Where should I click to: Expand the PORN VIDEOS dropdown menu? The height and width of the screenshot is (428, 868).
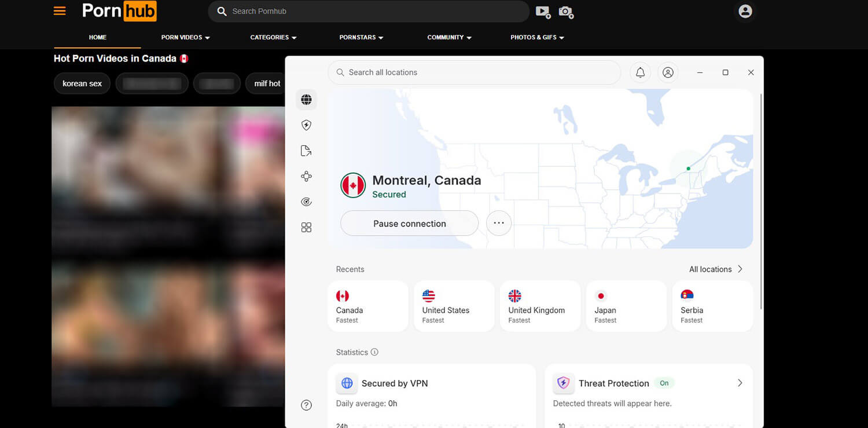click(185, 37)
